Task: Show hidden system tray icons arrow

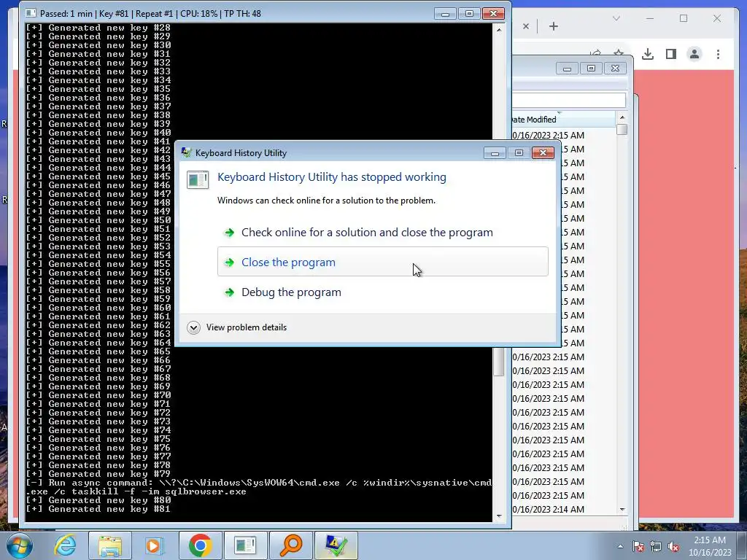Action: pyautogui.click(x=620, y=546)
